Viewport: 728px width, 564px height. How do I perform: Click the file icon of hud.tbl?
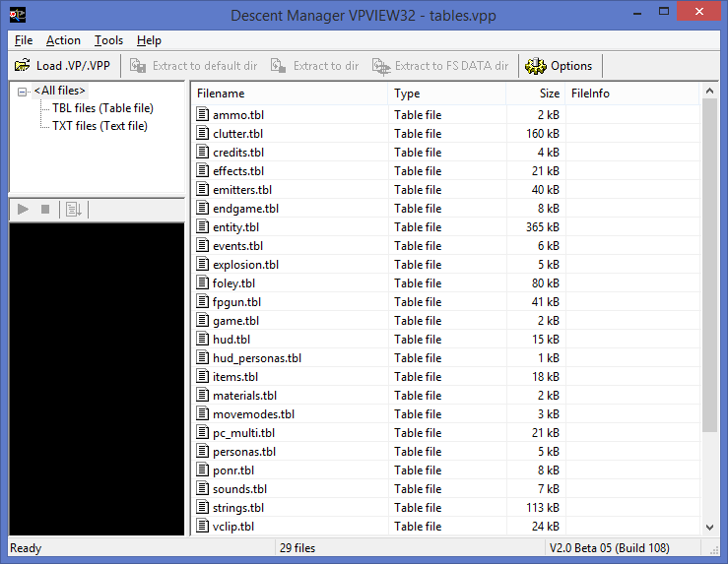(x=202, y=339)
